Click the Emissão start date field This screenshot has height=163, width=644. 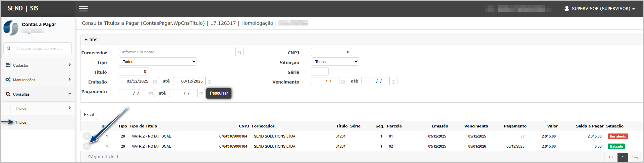pyautogui.click(x=135, y=81)
